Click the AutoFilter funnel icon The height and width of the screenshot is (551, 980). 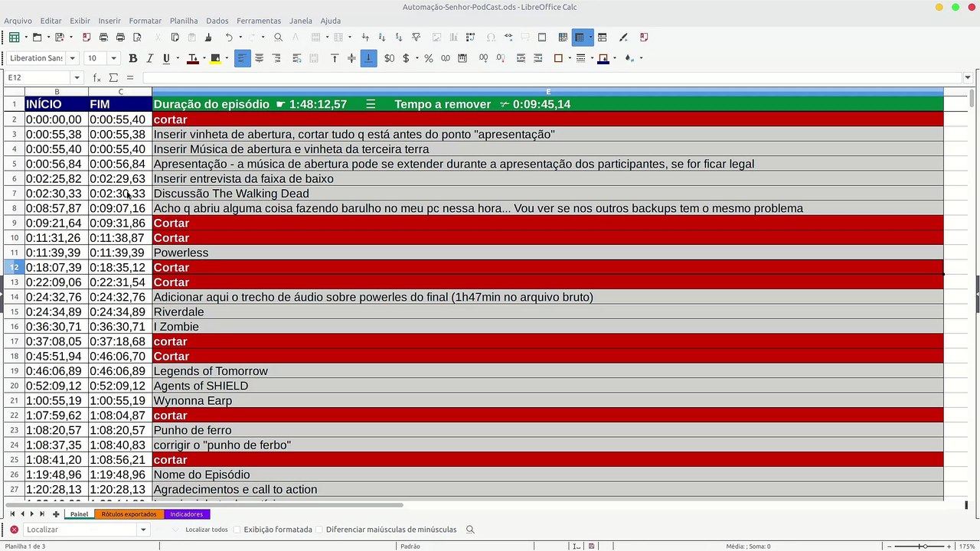416,37
